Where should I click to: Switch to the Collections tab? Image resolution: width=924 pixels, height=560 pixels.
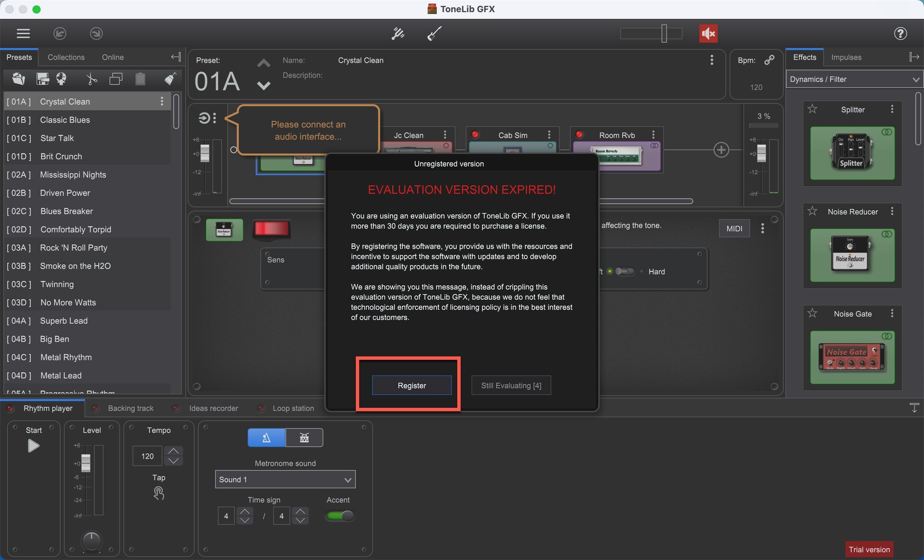(x=66, y=57)
